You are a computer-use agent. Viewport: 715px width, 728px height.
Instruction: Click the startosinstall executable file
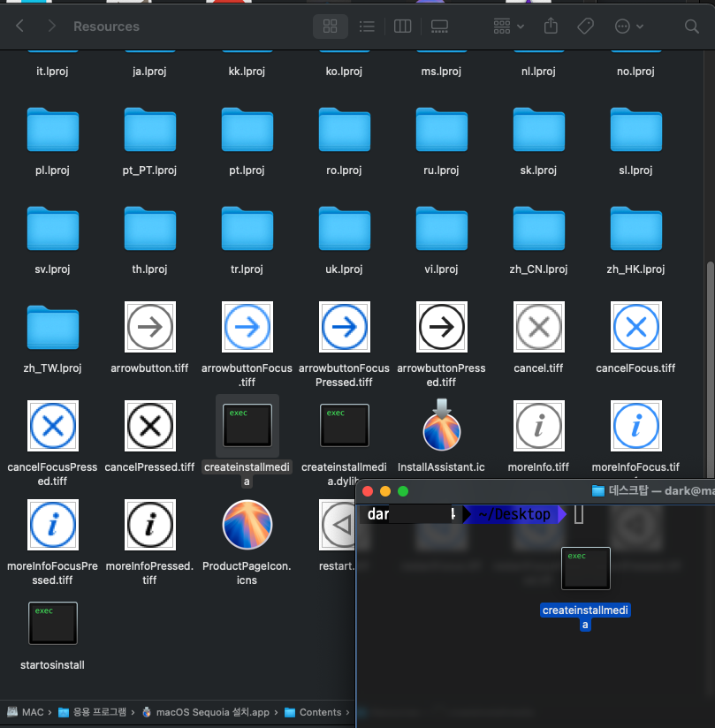coord(53,624)
